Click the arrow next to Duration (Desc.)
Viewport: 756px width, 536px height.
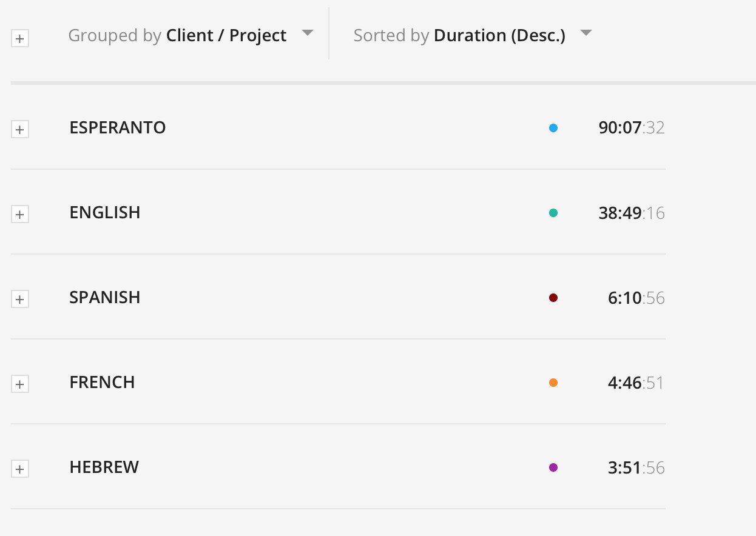(x=586, y=33)
